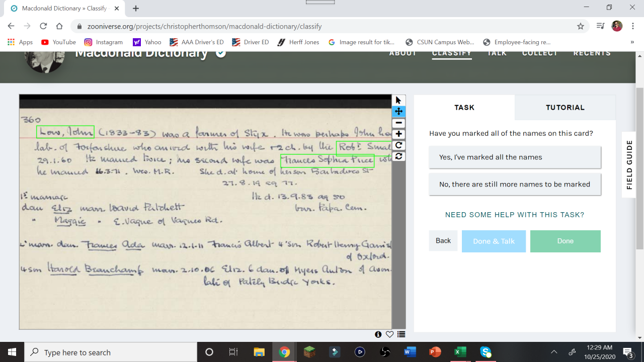644x362 pixels.
Task: Click the Macdonald Dictionary project avatar
Action: click(44, 62)
